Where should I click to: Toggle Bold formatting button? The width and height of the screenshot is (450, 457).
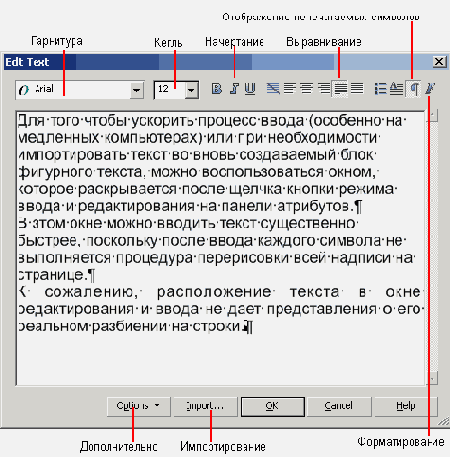[x=217, y=89]
